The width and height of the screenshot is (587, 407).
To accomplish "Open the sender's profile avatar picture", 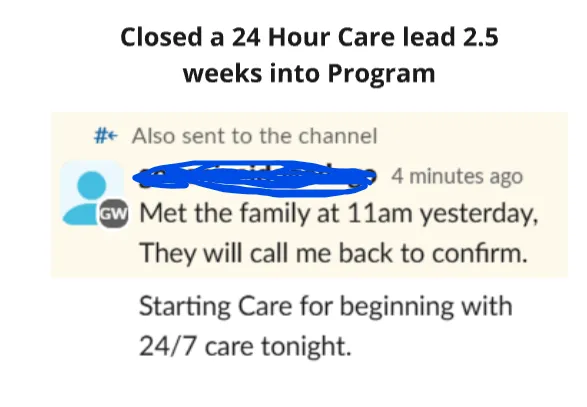I will tap(92, 193).
